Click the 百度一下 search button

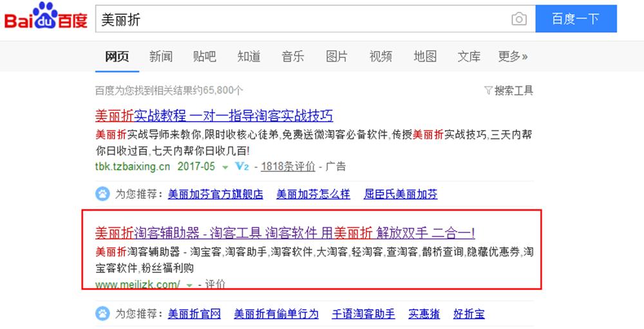coord(576,19)
